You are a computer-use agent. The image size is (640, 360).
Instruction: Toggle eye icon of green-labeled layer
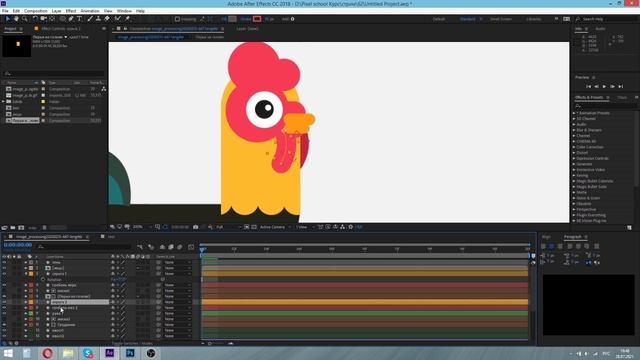pos(4,313)
